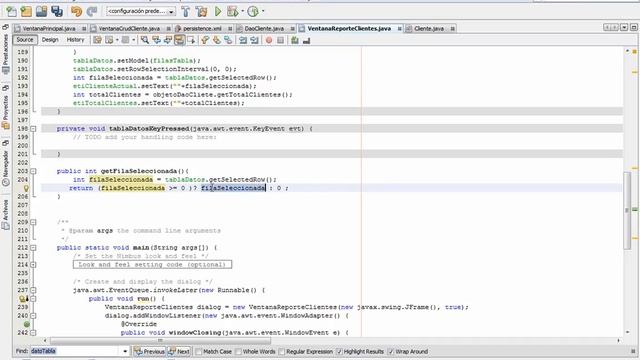640x360 pixels.
Task: Click Stop Macro Recording icon
Action: pos(280,40)
